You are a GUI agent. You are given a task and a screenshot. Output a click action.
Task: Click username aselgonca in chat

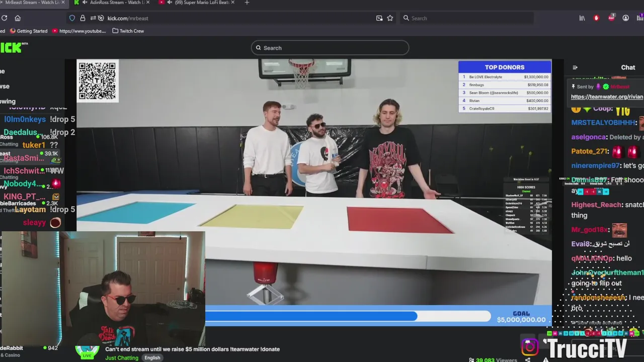(589, 137)
